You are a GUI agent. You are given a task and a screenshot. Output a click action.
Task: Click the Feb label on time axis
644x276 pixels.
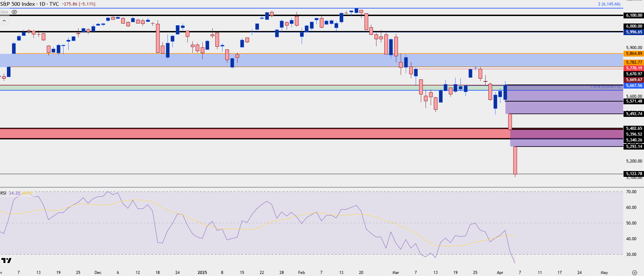pyautogui.click(x=301, y=273)
